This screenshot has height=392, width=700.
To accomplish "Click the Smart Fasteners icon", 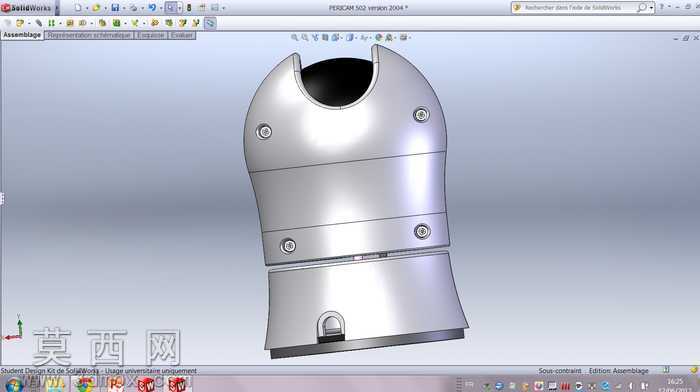I will tap(70, 23).
